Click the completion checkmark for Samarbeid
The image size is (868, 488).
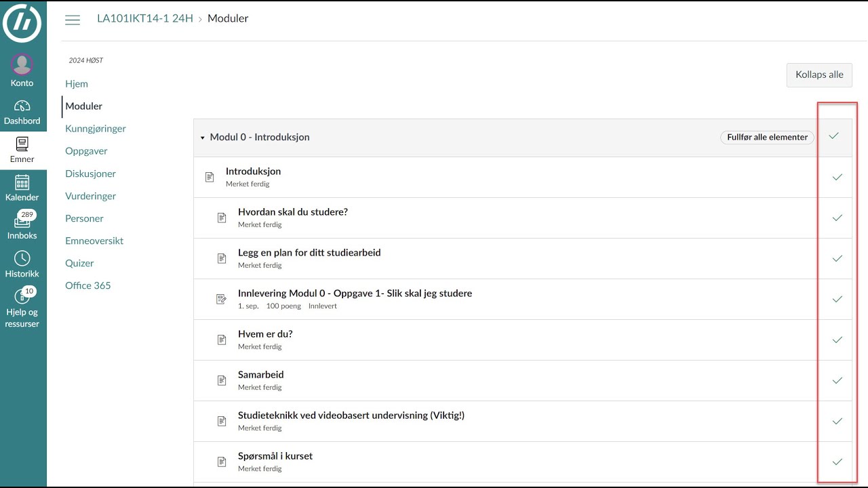837,380
